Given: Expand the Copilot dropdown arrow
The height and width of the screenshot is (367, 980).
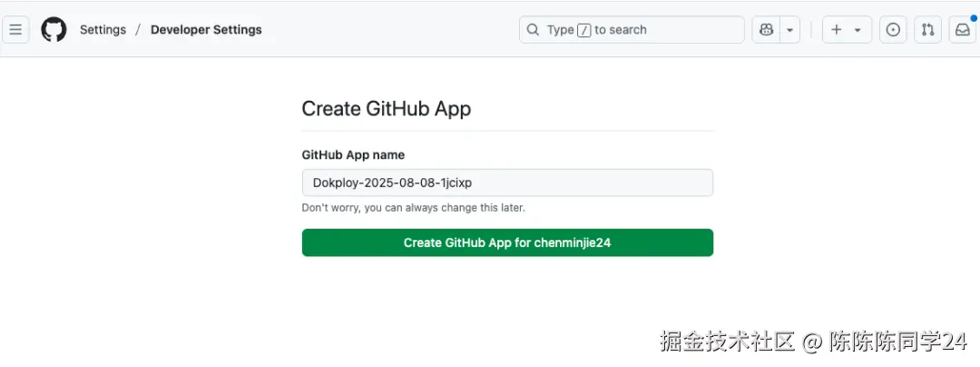Looking at the screenshot, I should (x=790, y=30).
